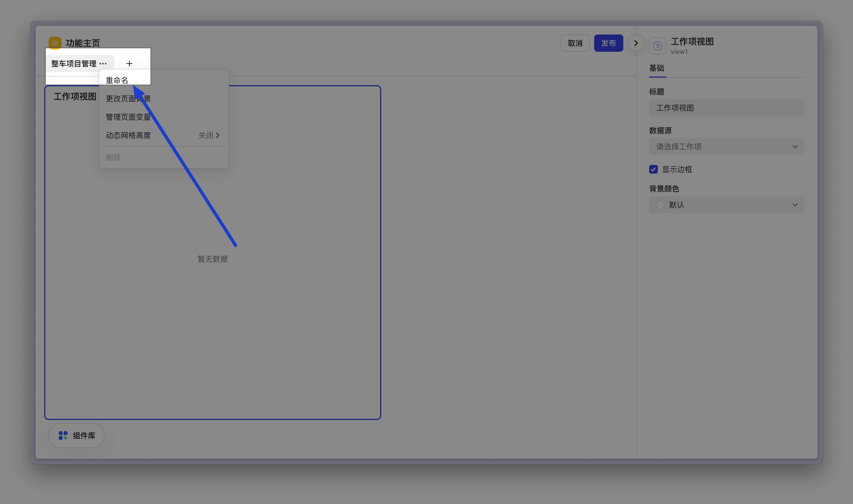Click the view1 label under panel title
This screenshot has height=504, width=853.
(679, 52)
